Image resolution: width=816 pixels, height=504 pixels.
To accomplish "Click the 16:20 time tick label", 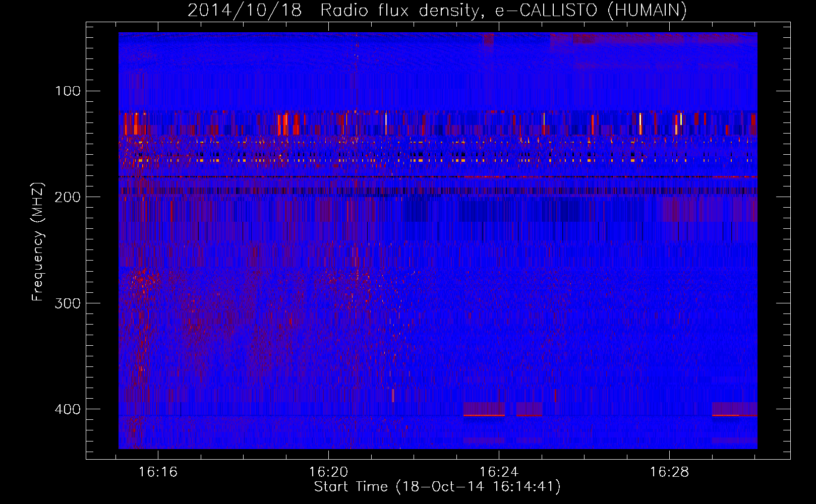I will point(329,472).
